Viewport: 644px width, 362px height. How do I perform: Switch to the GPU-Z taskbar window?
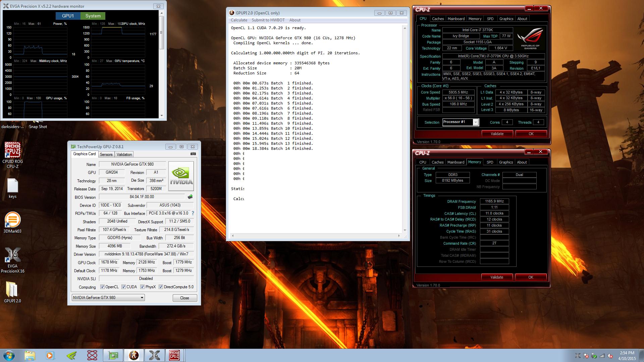point(113,355)
